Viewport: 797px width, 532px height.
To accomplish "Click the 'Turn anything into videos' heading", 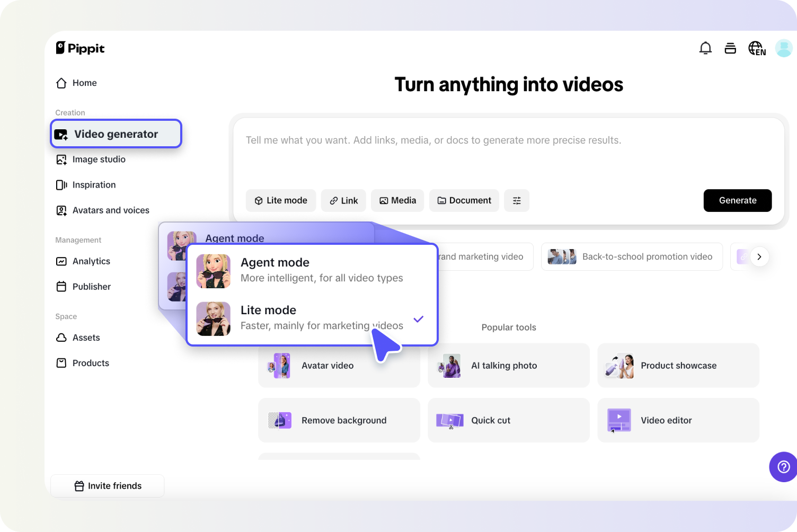I will pos(509,85).
